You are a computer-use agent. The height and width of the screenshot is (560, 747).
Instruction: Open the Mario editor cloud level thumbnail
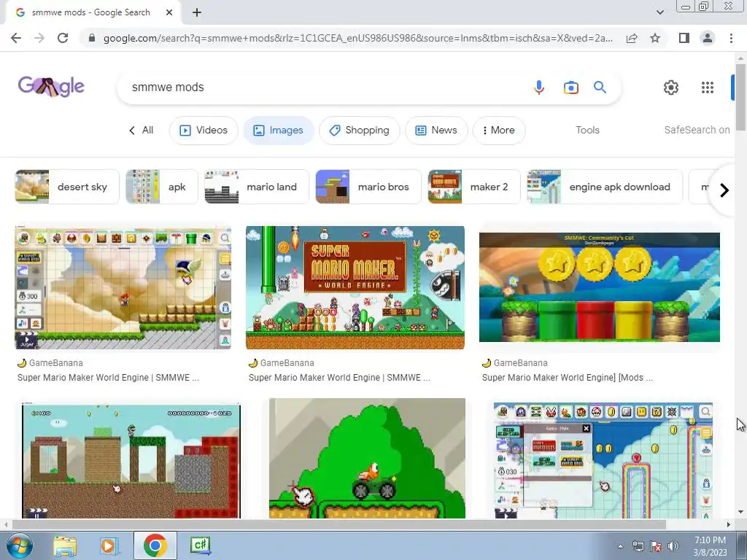point(123,287)
